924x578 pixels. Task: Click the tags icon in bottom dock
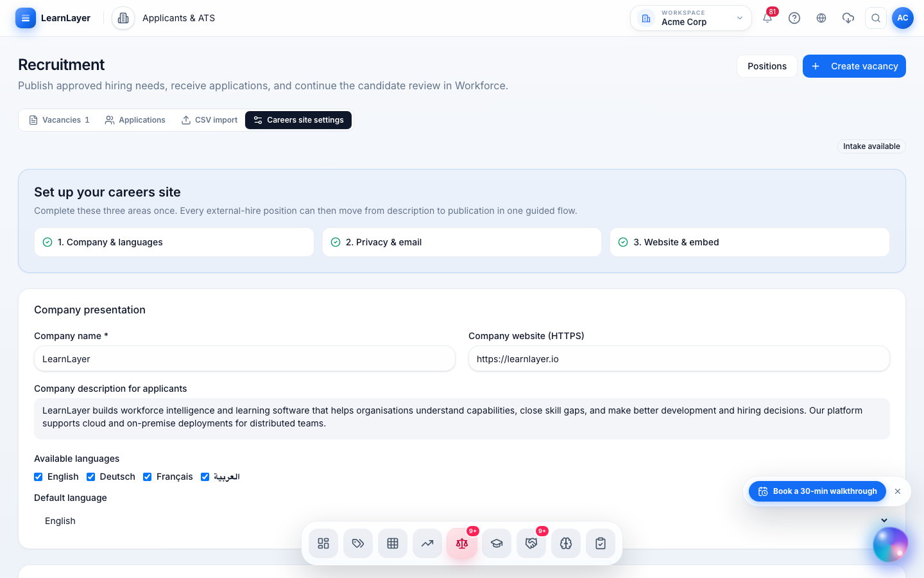tap(358, 543)
